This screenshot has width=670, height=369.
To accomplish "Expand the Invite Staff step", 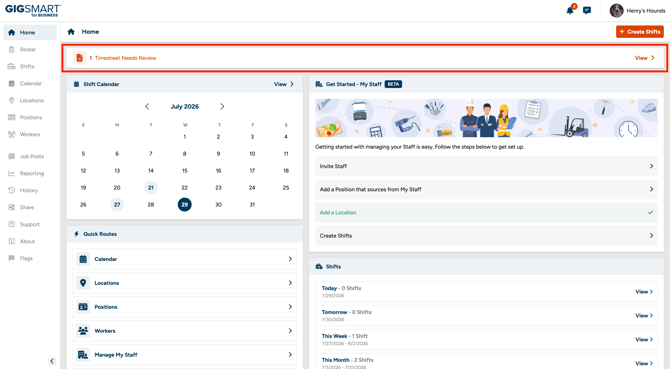I will pos(486,166).
